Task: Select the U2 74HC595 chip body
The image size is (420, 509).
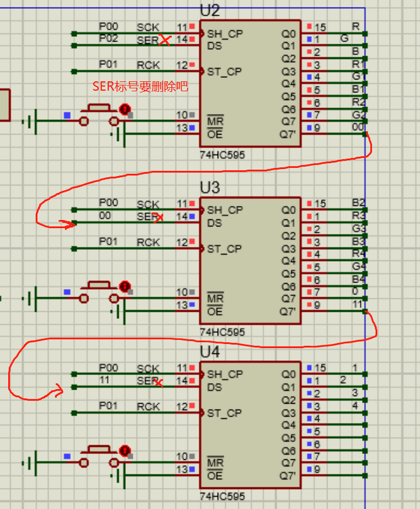Action: click(x=250, y=84)
